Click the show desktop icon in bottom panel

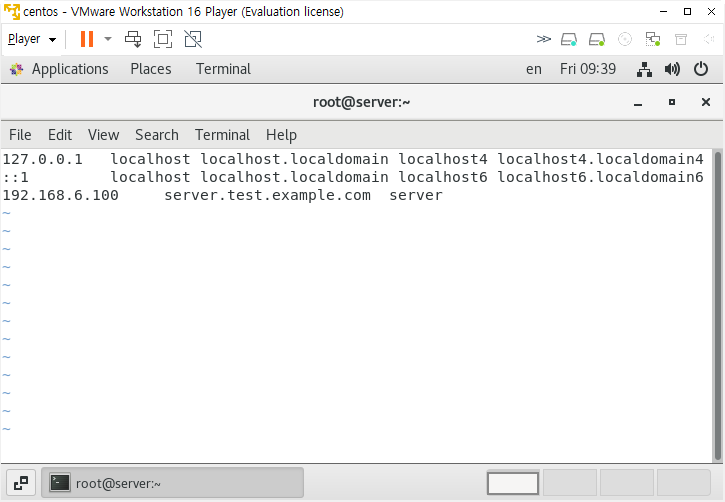(21, 483)
